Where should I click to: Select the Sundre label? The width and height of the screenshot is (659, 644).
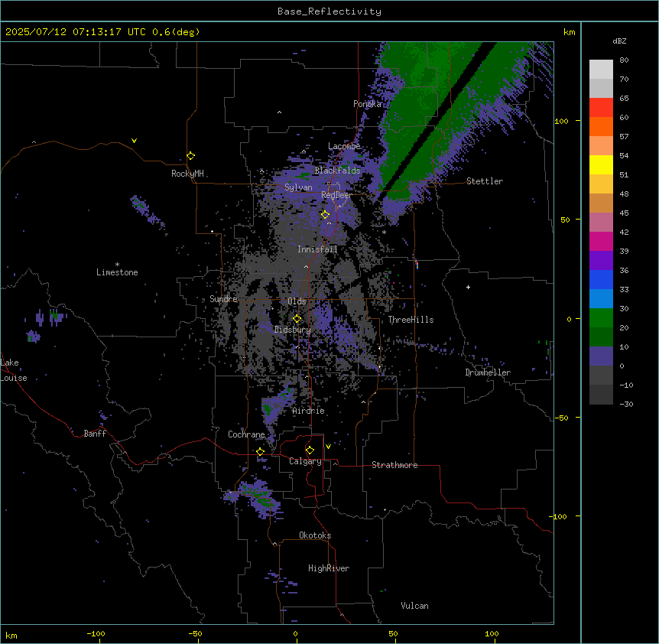(223, 299)
